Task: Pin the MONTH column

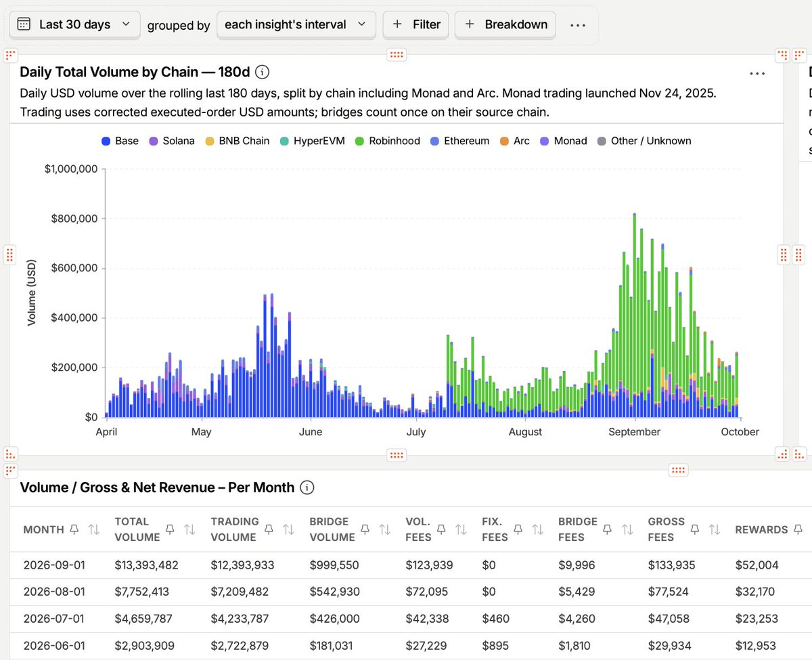Action: point(74,529)
